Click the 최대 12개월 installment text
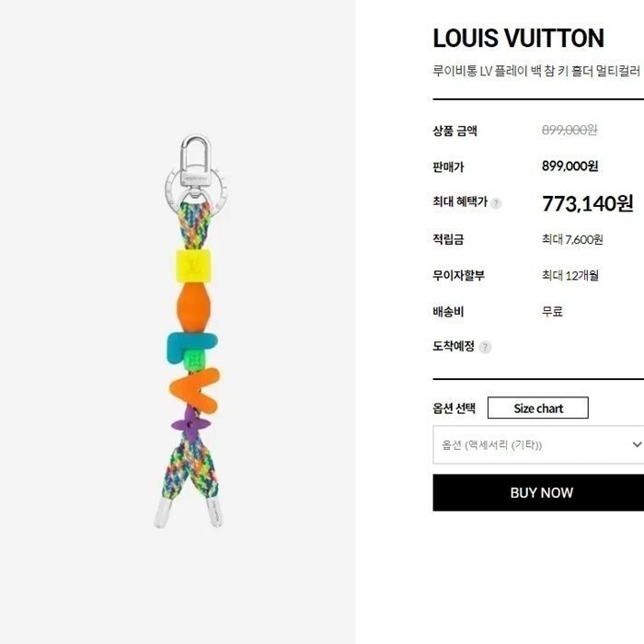Screen dimensions: 644x644 coord(570,275)
